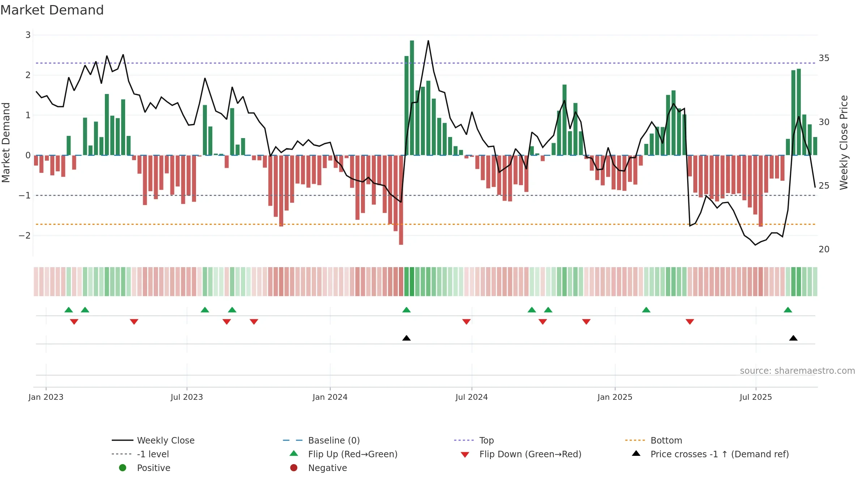This screenshot has width=868, height=488.
Task: Click the 20 price axis tick
Action: [824, 249]
